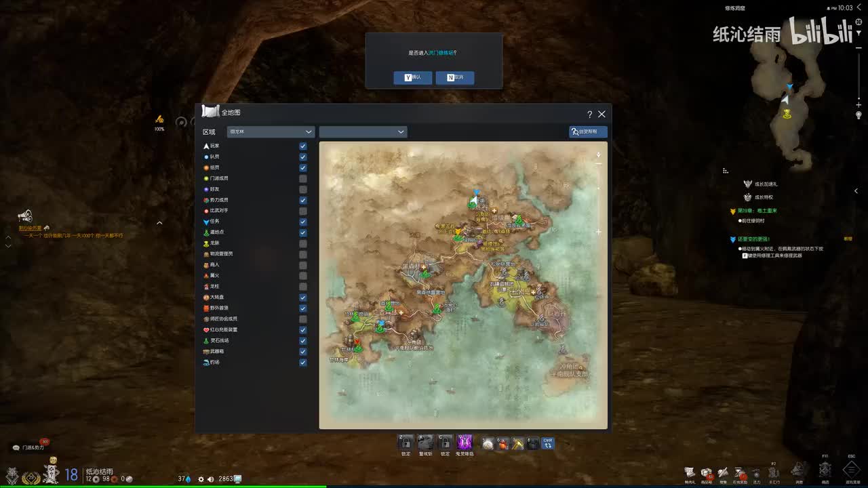Image resolution: width=868 pixels, height=488 pixels.
Task: Toggle the 组员 group member checkbox
Action: click(303, 168)
